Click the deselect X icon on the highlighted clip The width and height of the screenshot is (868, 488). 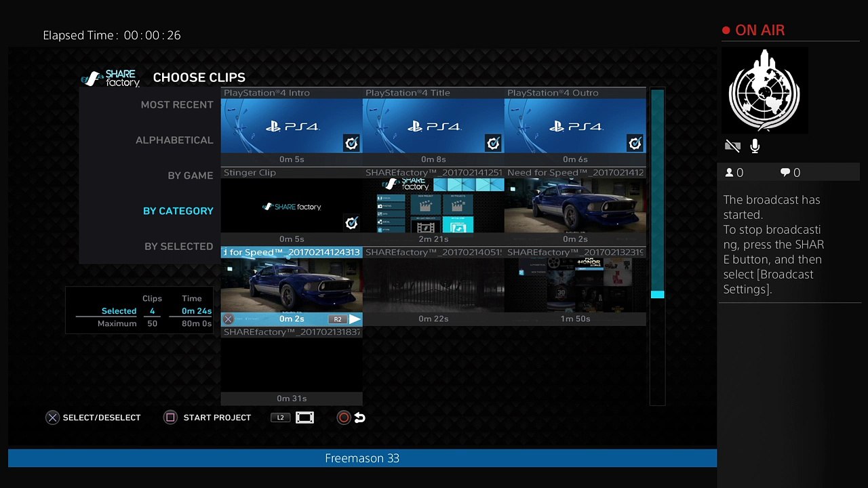(x=229, y=319)
